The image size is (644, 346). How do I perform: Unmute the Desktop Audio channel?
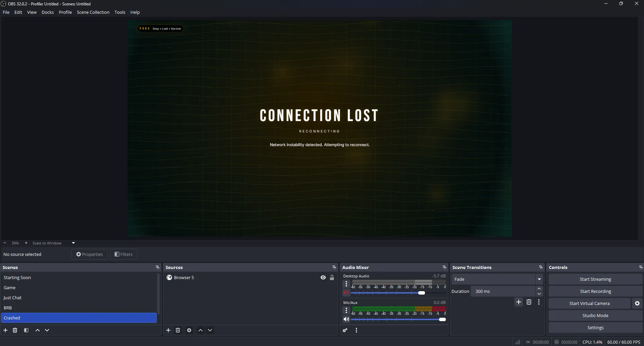click(346, 293)
